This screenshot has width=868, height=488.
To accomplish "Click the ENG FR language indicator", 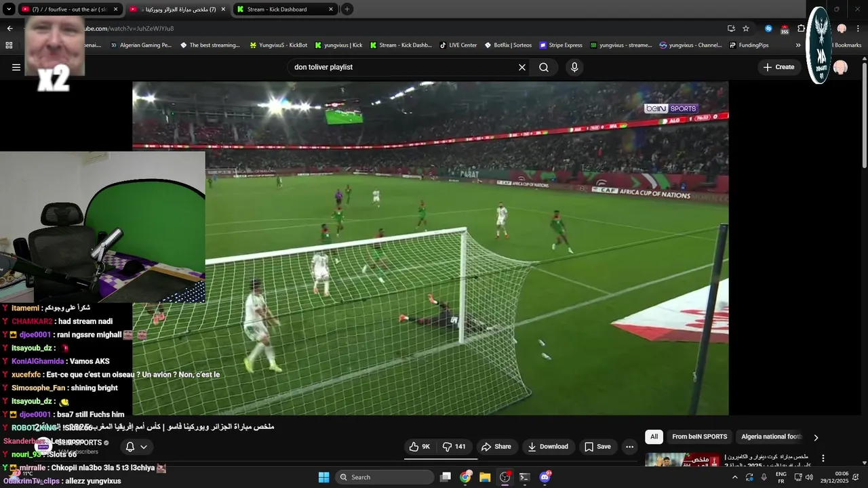I will pos(781,477).
